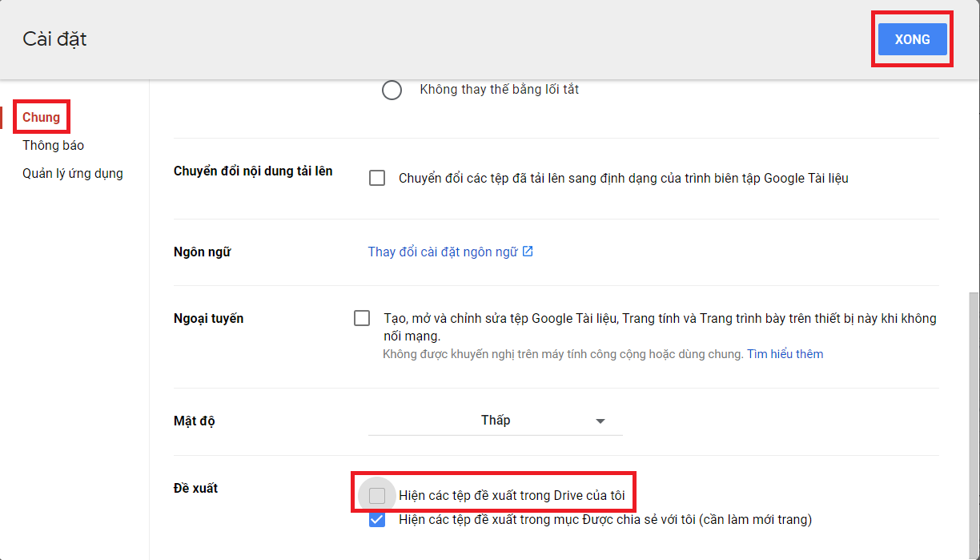Switch to the Thông báo settings section

point(53,145)
